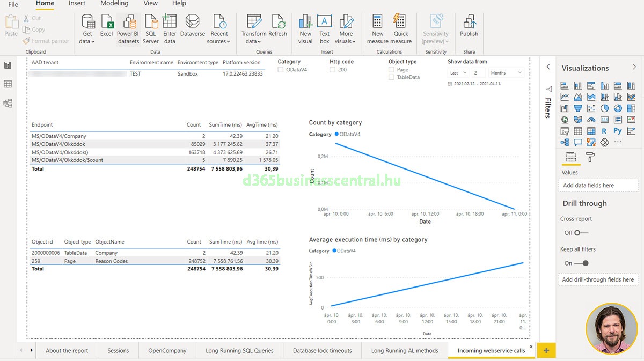
Task: Add a new report page
Action: [546, 351]
